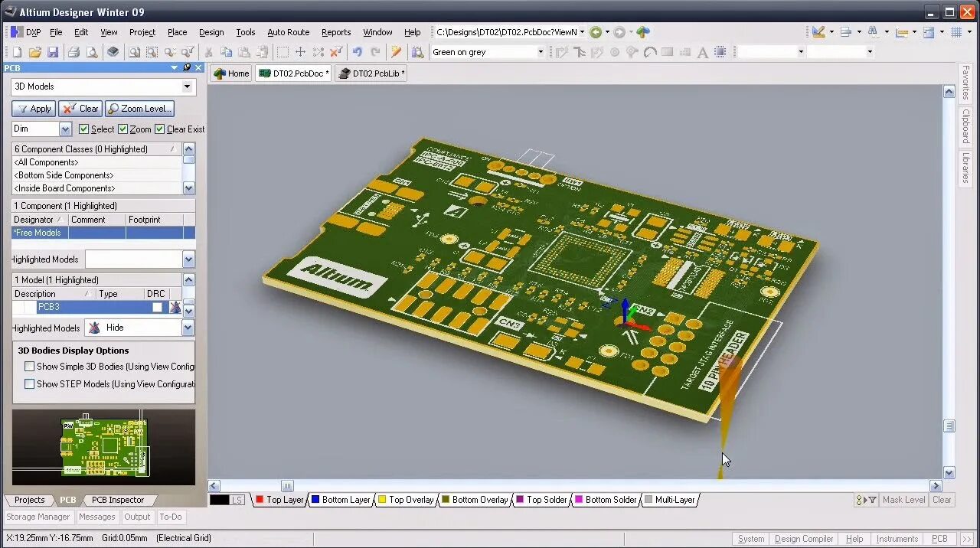Create a new document via toolbar icon

[17, 52]
